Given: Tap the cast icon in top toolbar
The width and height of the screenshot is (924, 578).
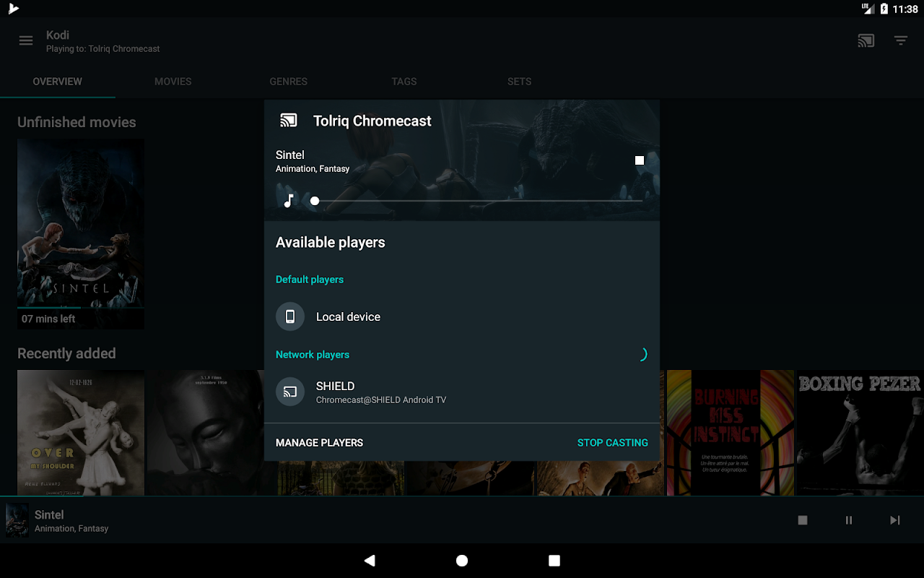Looking at the screenshot, I should (x=866, y=41).
